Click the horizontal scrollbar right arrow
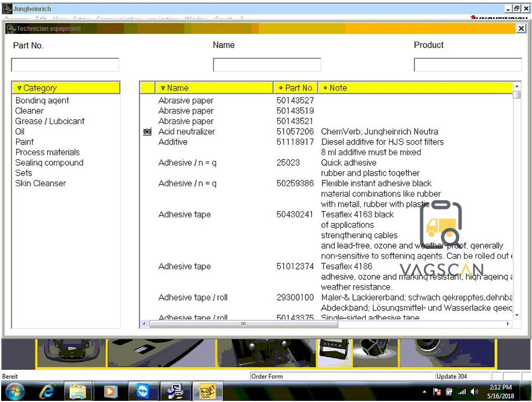Viewport: 532px width, 402px height. [508, 324]
